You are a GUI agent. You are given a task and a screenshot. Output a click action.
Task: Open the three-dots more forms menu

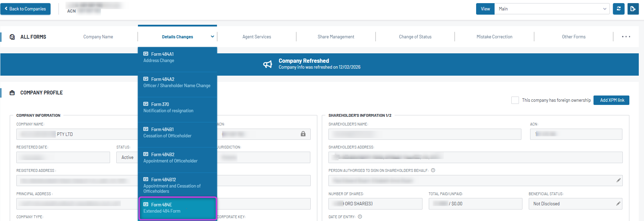pos(626,37)
